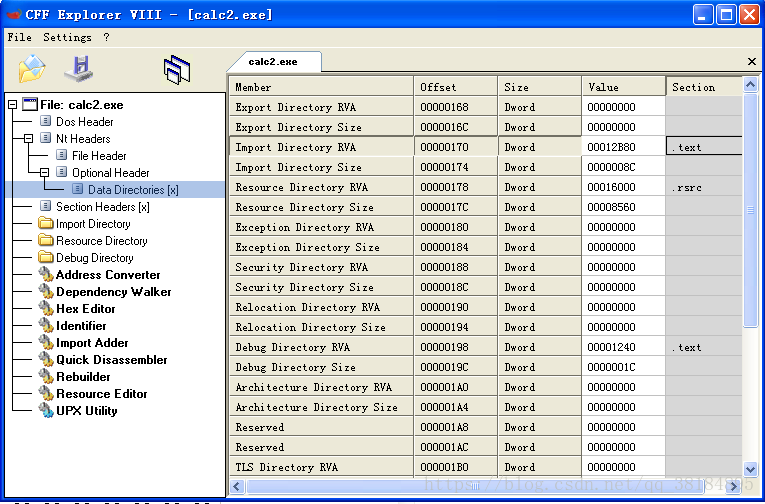
Task: Open the Quick Disassembler tool icon
Action: pyautogui.click(x=46, y=360)
